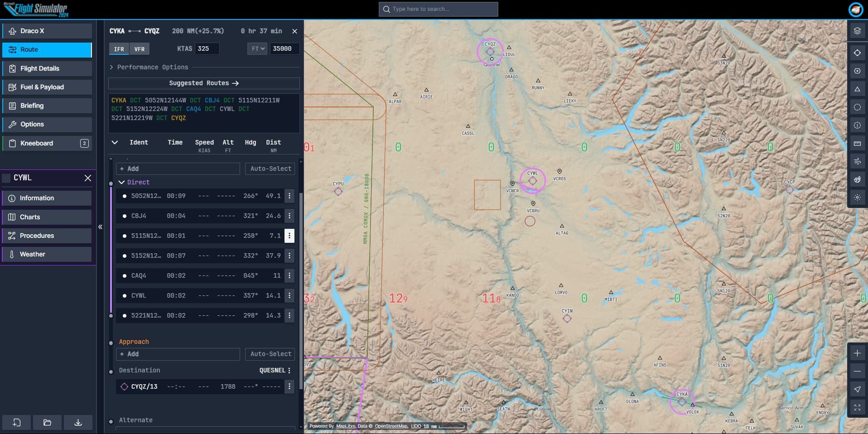The height and width of the screenshot is (434, 868).
Task: Open the Fuel & Payload section
Action: [47, 87]
